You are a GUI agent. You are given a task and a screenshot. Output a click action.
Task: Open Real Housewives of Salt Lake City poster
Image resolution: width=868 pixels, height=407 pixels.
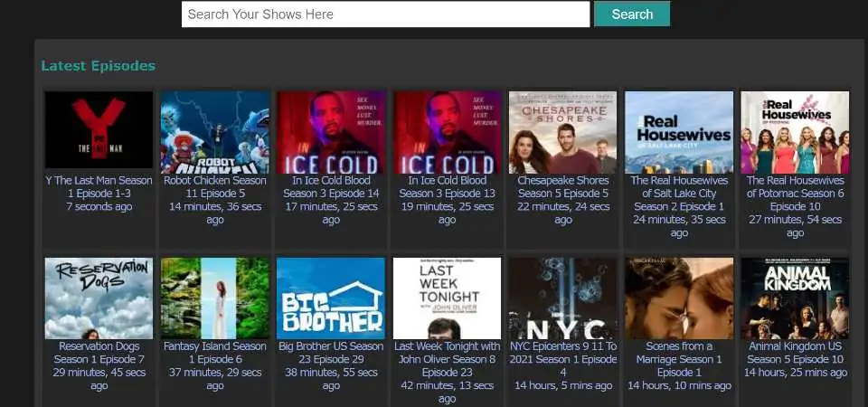(x=679, y=132)
